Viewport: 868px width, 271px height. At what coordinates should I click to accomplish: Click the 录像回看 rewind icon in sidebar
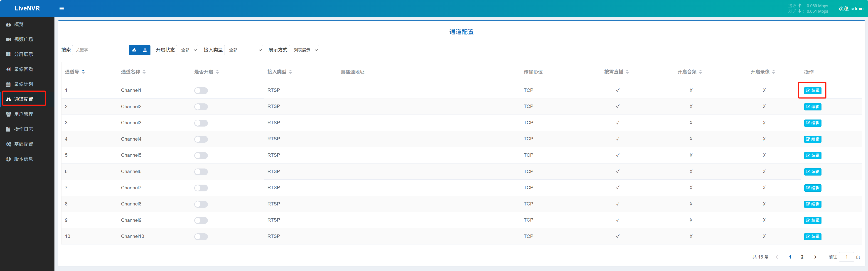pos(8,69)
